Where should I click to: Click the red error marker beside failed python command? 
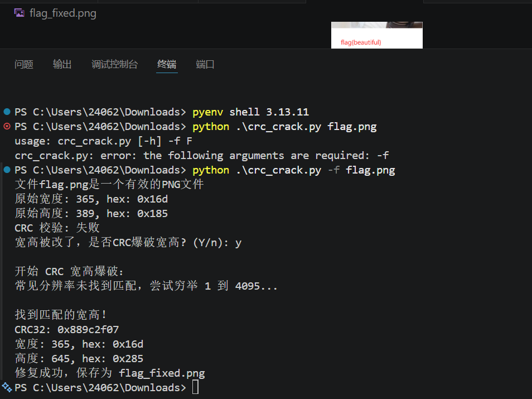point(7,126)
